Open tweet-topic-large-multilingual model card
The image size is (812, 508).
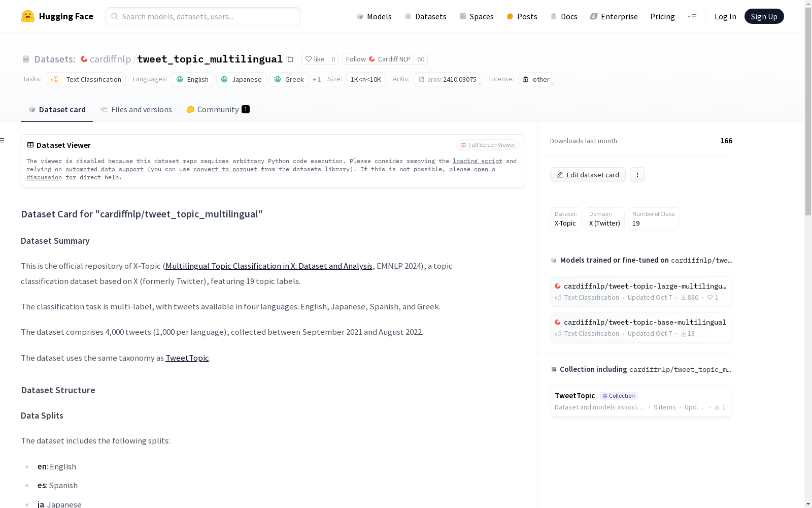[x=641, y=292]
